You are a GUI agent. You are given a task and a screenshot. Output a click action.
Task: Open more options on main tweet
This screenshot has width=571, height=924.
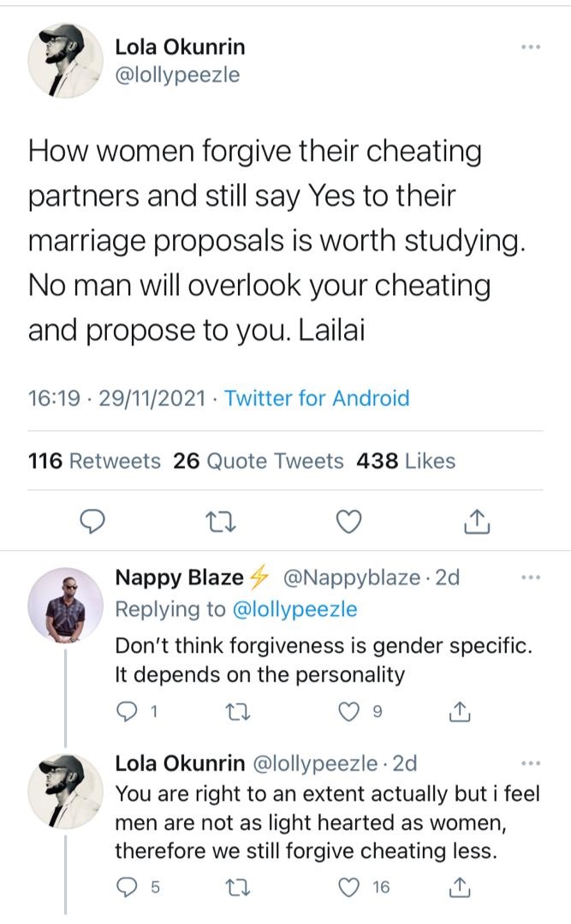[531, 46]
